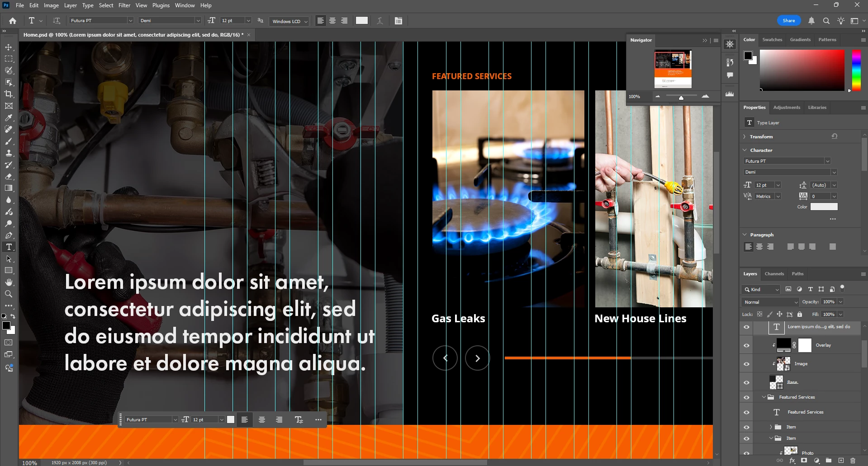Open layer effects fx menu
The width and height of the screenshot is (868, 466).
pyautogui.click(x=792, y=461)
